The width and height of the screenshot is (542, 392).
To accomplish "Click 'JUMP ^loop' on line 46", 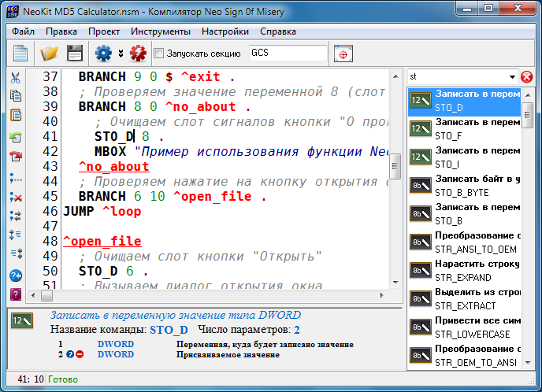I will 102,212.
